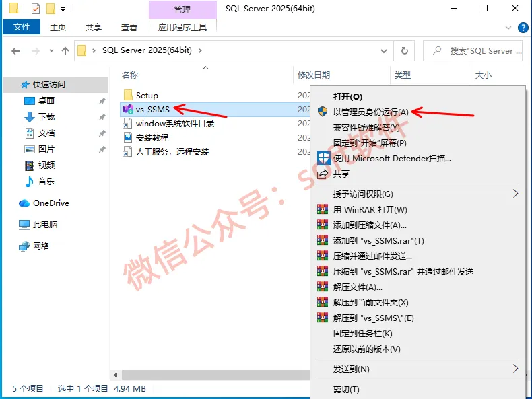Select 快速访问 in the navigation pane
The width and height of the screenshot is (532, 399).
coord(55,84)
